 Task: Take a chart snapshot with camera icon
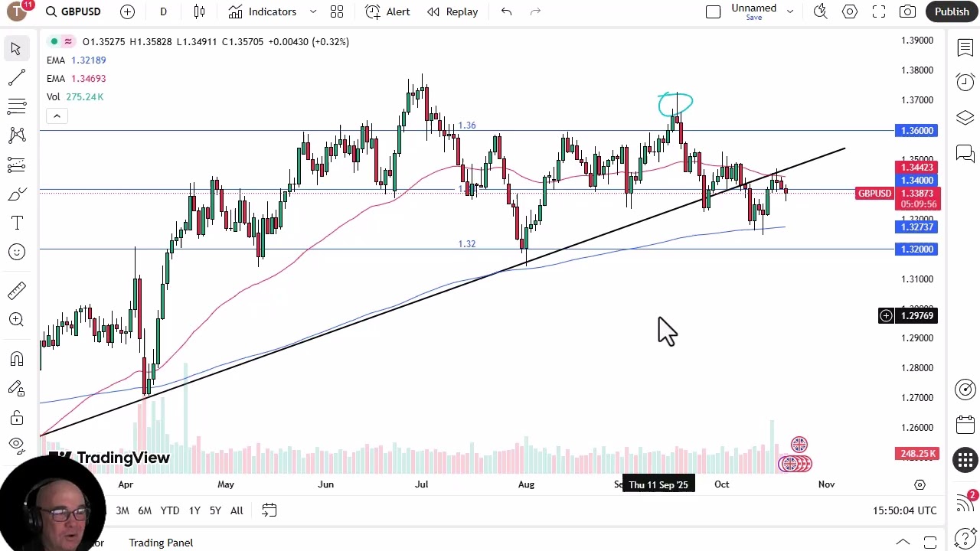coord(907,11)
